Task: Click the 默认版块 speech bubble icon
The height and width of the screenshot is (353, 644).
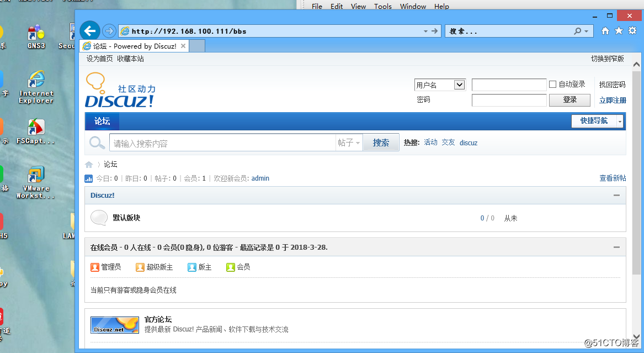Action: click(99, 218)
